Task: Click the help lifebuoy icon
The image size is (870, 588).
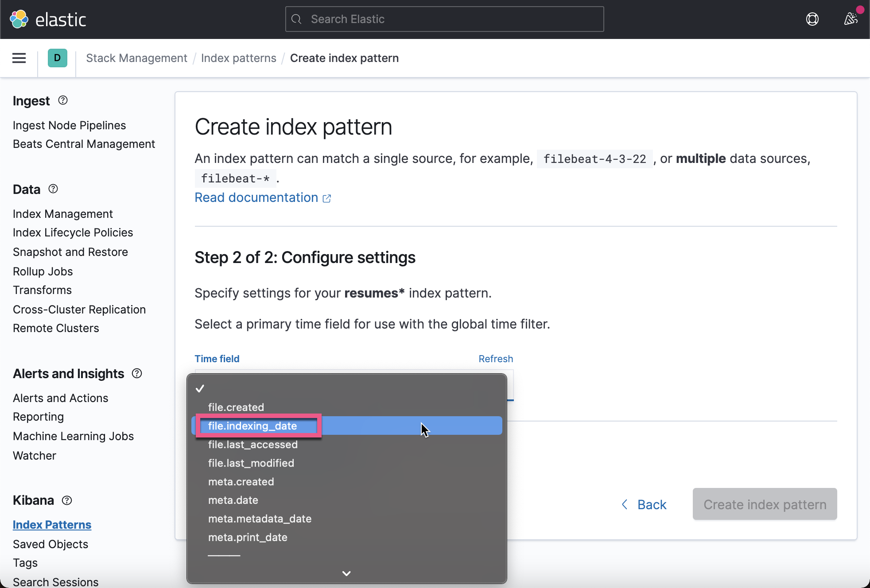Action: 812,19
